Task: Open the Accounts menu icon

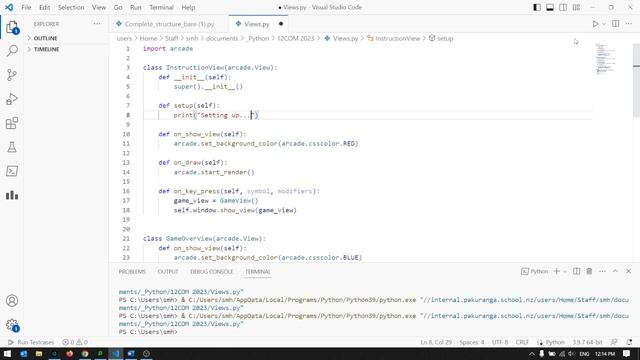Action: click(x=12, y=301)
